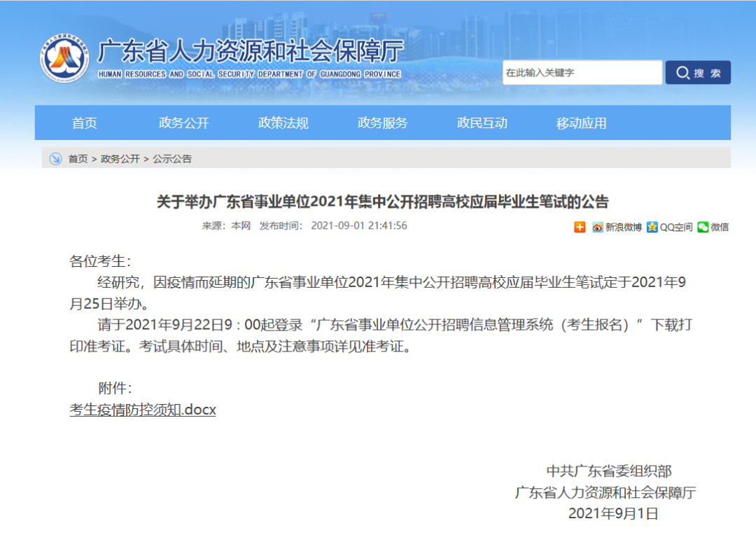Click the 政务公开 breadcrumb link

click(120, 159)
